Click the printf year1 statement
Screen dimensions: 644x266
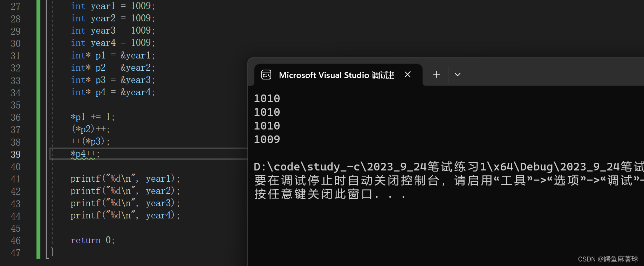click(x=125, y=178)
